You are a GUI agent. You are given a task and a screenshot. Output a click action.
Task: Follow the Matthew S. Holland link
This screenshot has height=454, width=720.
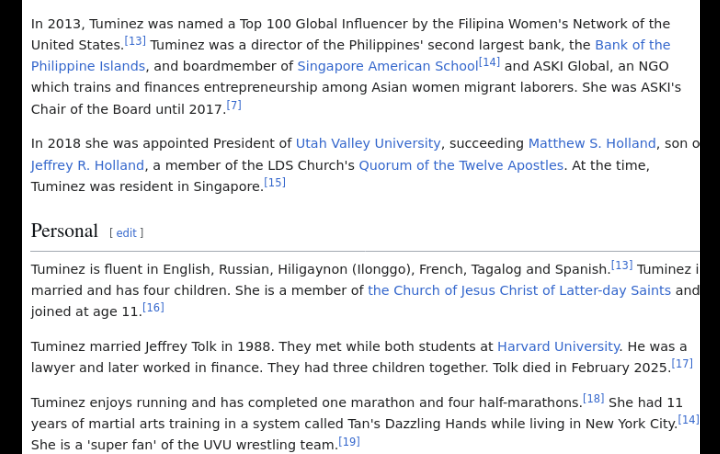592,144
